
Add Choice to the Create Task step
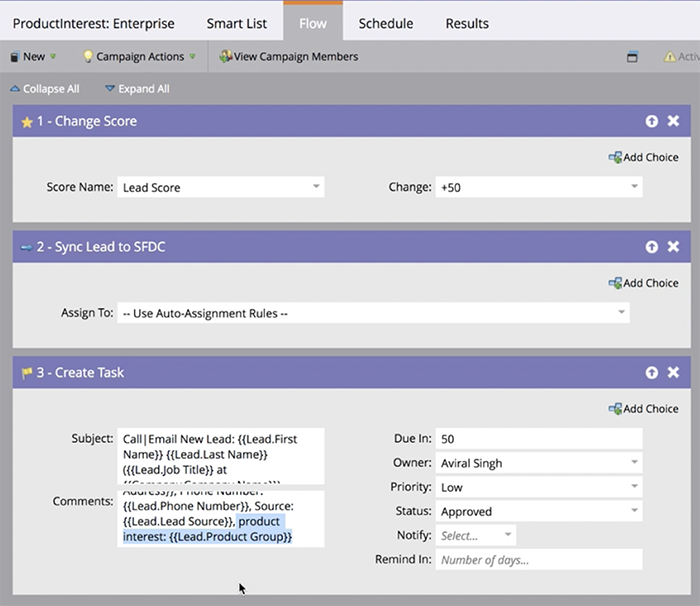(643, 409)
